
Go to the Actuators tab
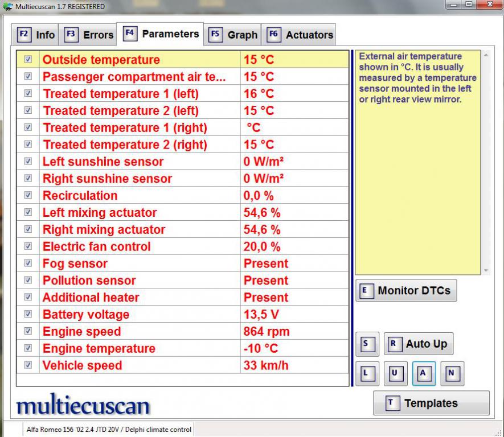pyautogui.click(x=300, y=35)
